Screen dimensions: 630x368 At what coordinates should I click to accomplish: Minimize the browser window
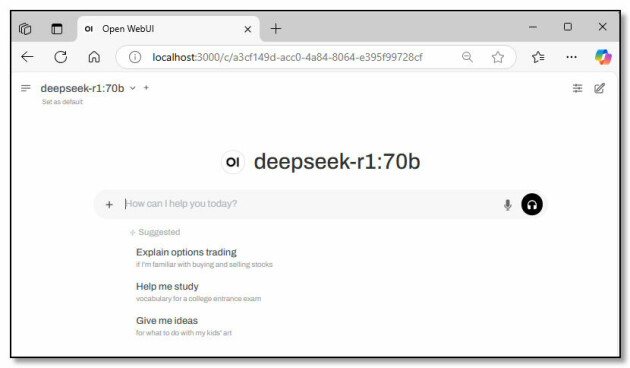point(533,27)
